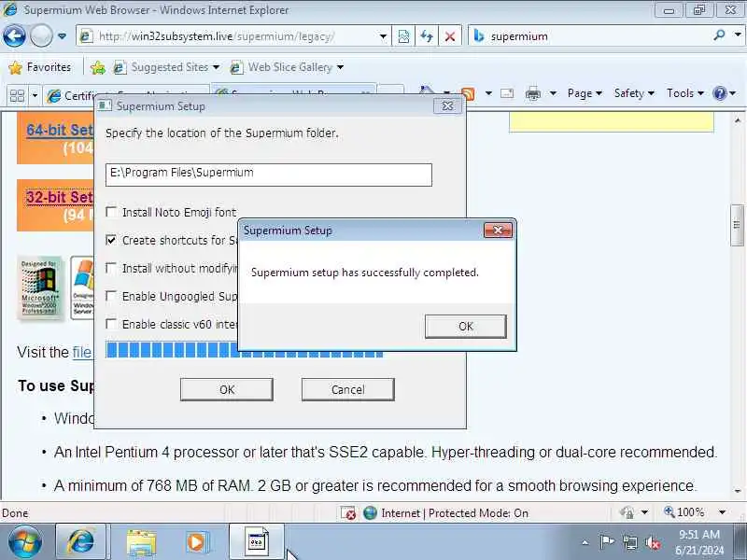
Task: Expand the Print dropdown arrow
Action: (x=553, y=93)
